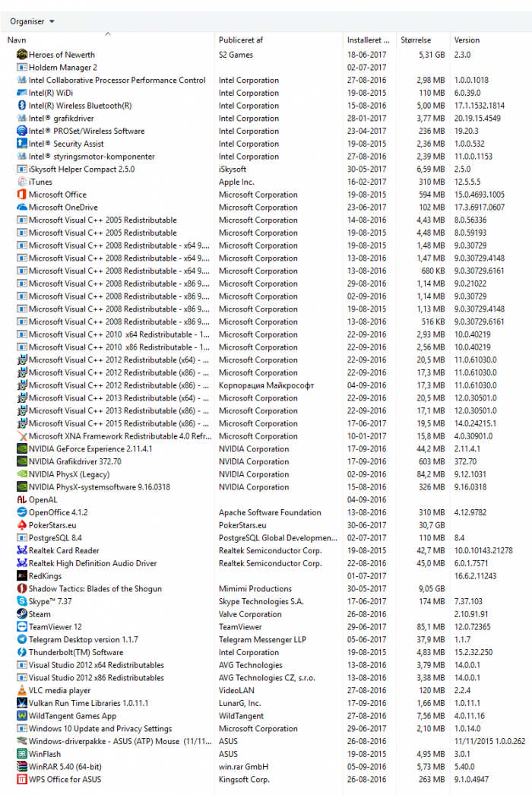Click the WildTangent Games App icon

click(x=22, y=715)
